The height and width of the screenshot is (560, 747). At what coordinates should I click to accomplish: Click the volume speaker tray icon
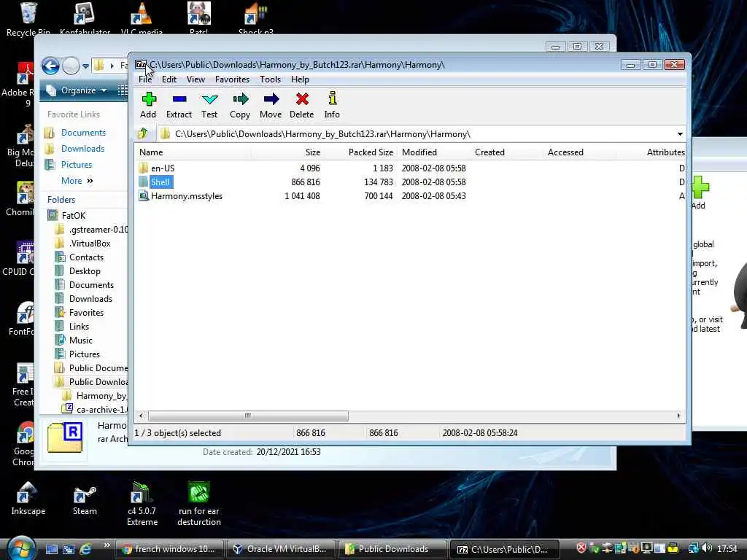pos(707,548)
